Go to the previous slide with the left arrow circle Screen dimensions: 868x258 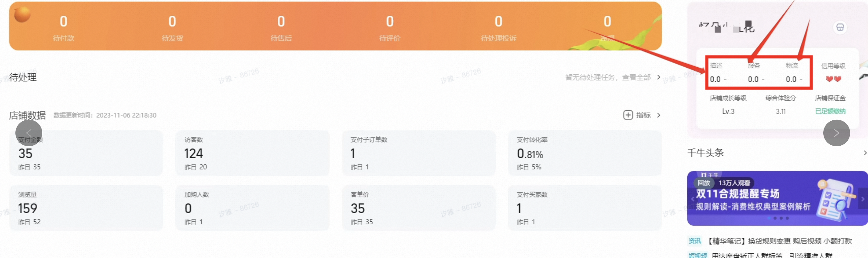[29, 132]
